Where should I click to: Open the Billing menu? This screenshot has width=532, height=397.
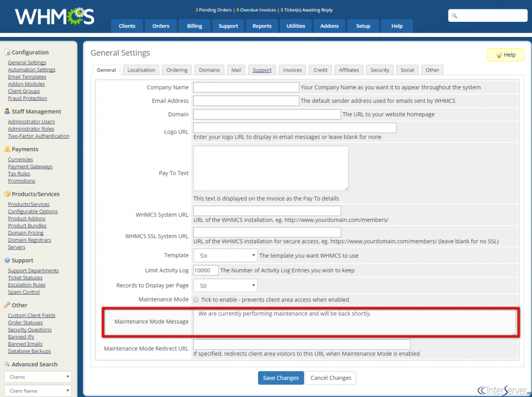(194, 26)
